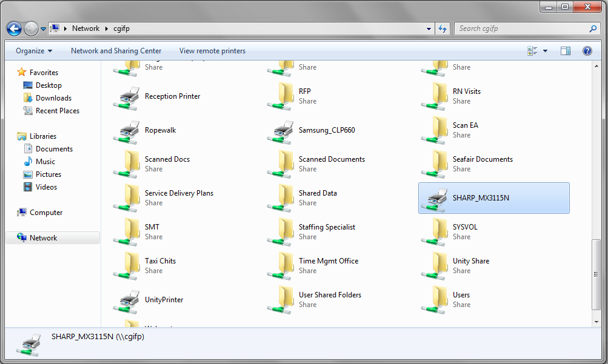The height and width of the screenshot is (364, 608).
Task: Select Downloads under Favorites
Action: [53, 98]
